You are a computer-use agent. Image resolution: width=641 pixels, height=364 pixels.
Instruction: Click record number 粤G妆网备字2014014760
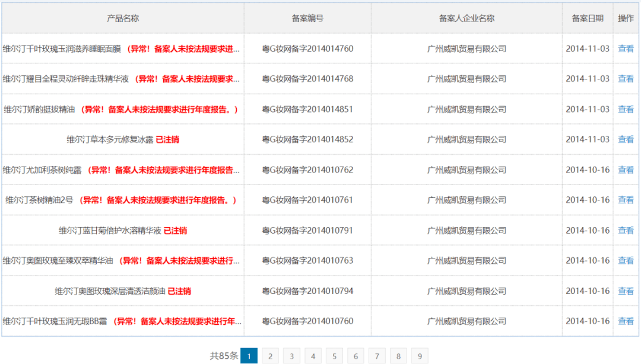point(307,49)
